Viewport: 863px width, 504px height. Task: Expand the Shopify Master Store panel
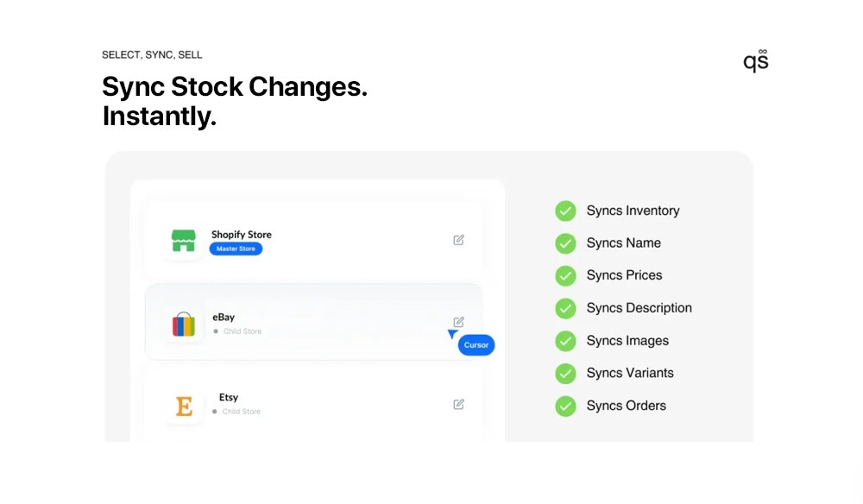pos(318,240)
